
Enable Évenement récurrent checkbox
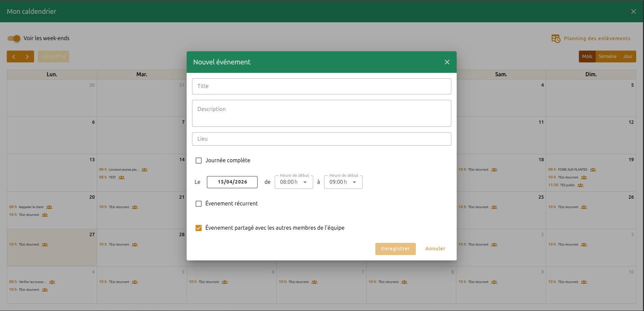pyautogui.click(x=198, y=204)
